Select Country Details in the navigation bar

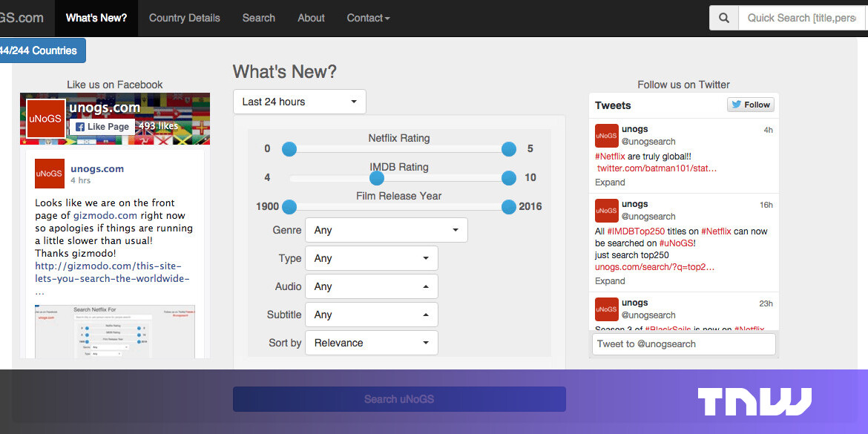click(x=184, y=18)
